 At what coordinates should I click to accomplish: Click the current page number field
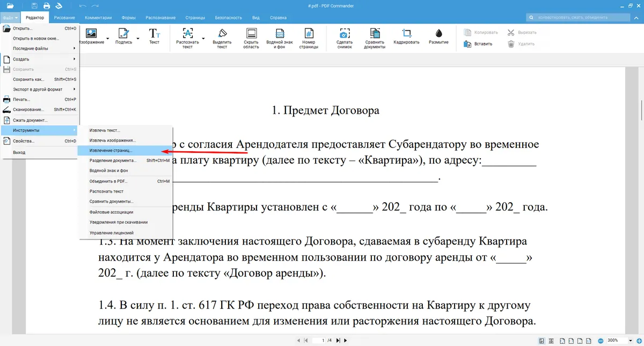[x=319, y=341]
